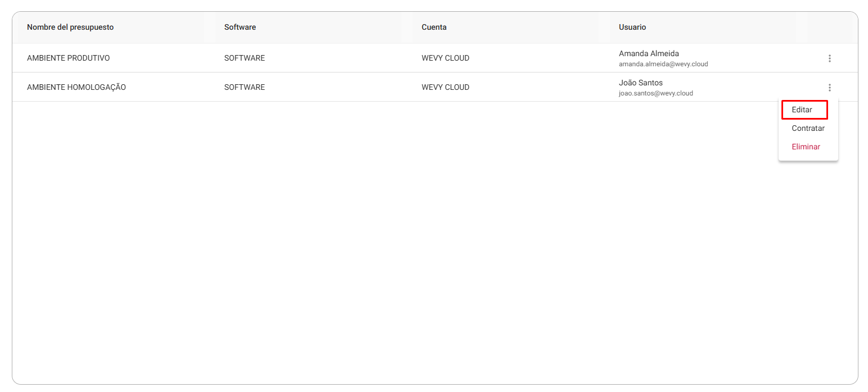The height and width of the screenshot is (392, 868).
Task: Click email joao.santos@wevy.cloud
Action: click(x=656, y=93)
